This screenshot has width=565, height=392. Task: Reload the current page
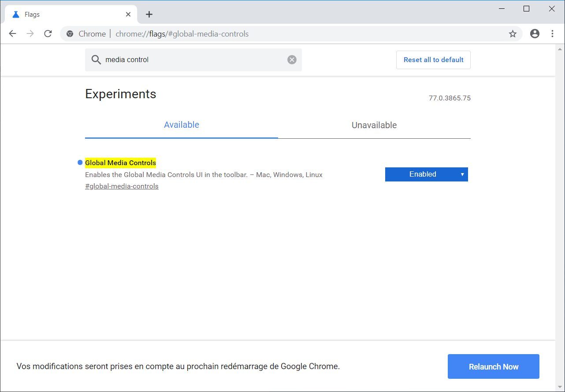(x=48, y=33)
